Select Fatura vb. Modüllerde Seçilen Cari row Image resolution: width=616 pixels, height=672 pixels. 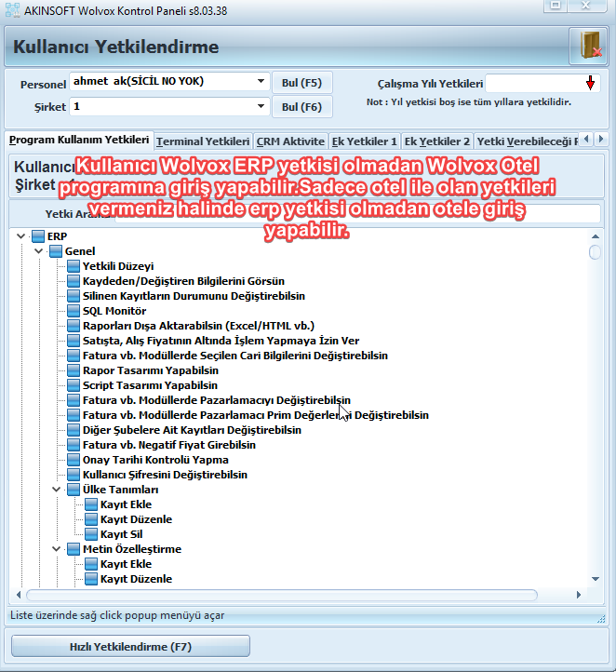tap(235, 356)
